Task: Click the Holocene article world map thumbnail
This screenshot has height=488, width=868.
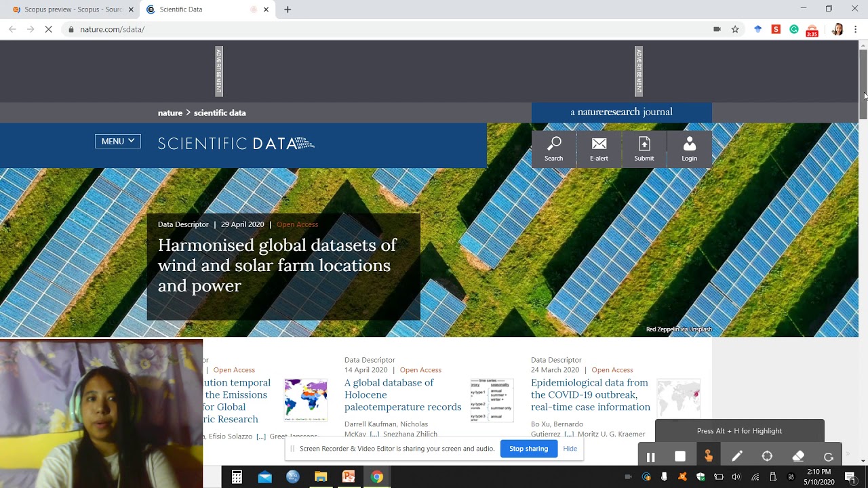Action: 306,400
